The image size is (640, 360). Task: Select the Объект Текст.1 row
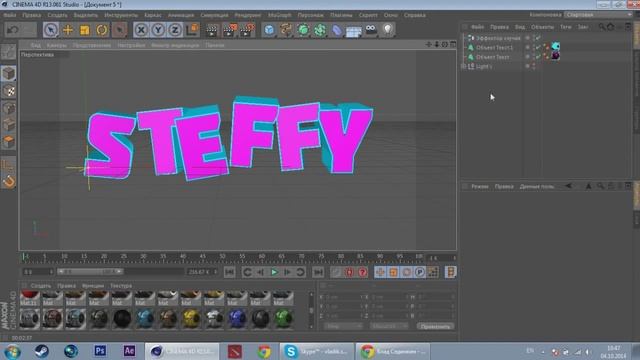(495, 47)
